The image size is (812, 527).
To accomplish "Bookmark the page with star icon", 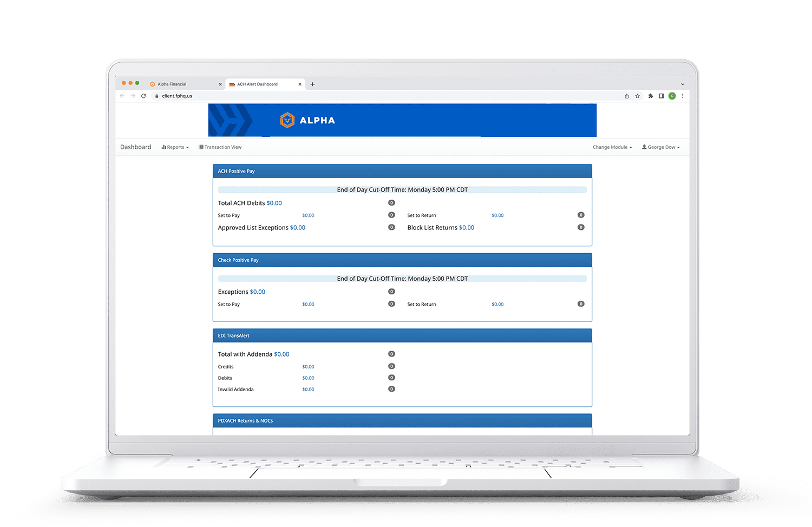I will click(638, 96).
